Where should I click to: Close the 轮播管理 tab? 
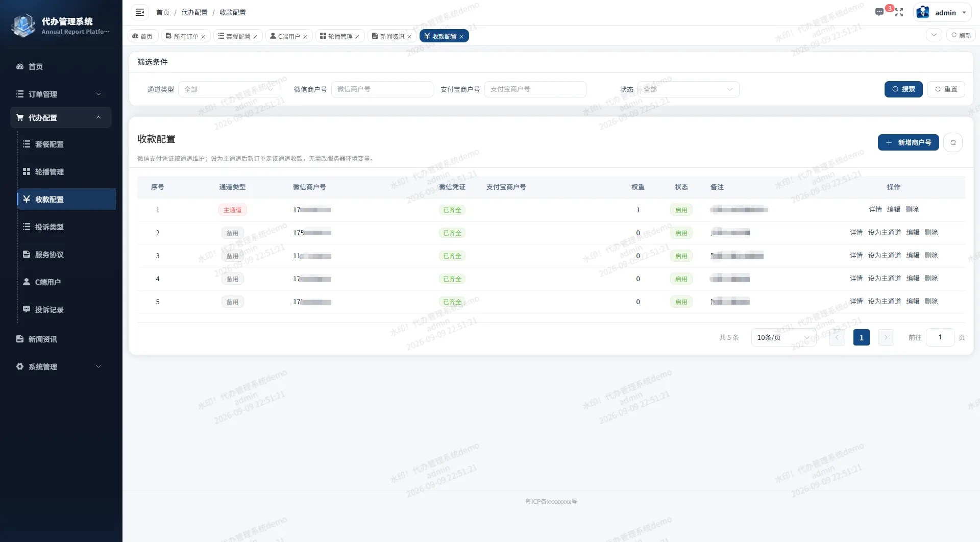pos(357,37)
